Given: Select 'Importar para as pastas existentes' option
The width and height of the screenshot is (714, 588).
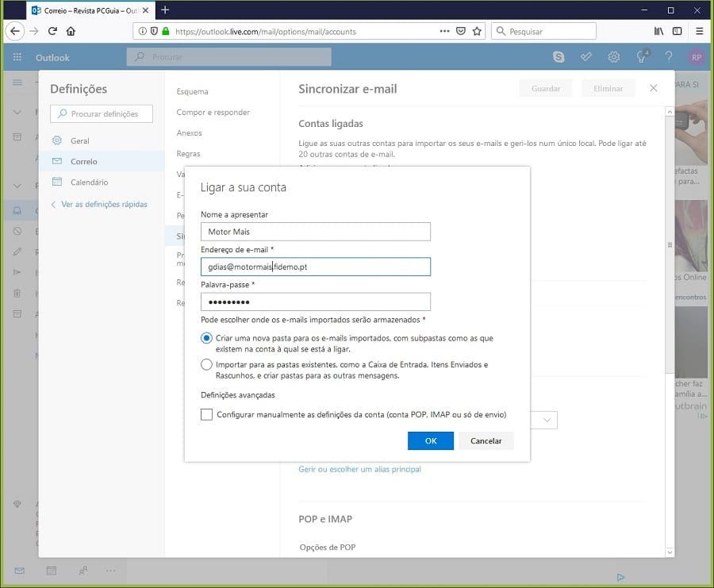Looking at the screenshot, I should tap(207, 365).
